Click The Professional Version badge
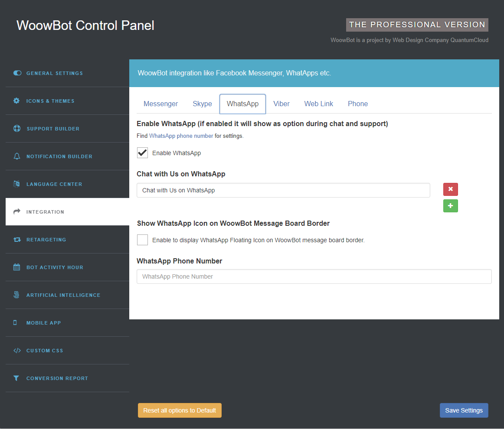The image size is (504, 429). (x=417, y=25)
